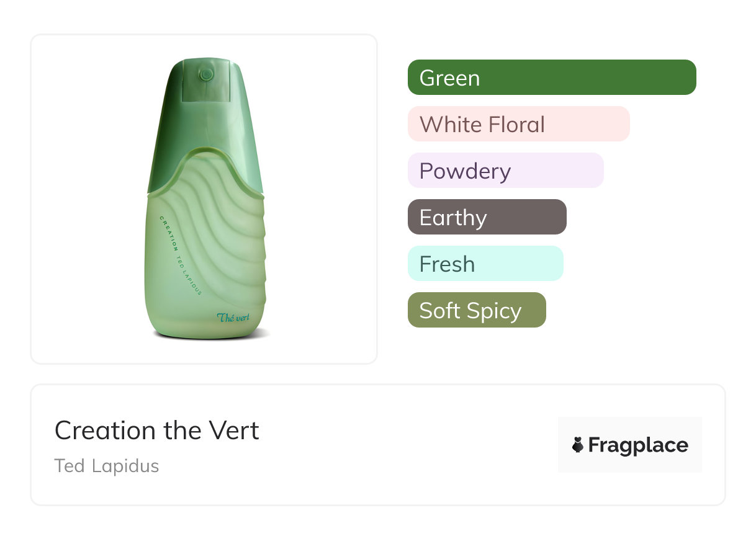Screen dimensions: 756x536
Task: Click the vertical 'Creation Ted Lapidus' bottle text
Action: [180, 254]
